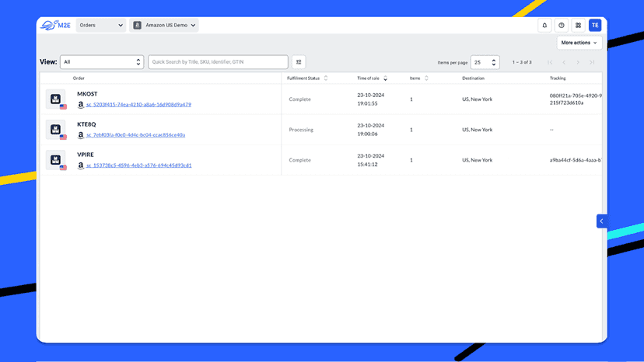Viewport: 644px width, 362px height.
Task: Click the TE user avatar
Action: coord(595,26)
